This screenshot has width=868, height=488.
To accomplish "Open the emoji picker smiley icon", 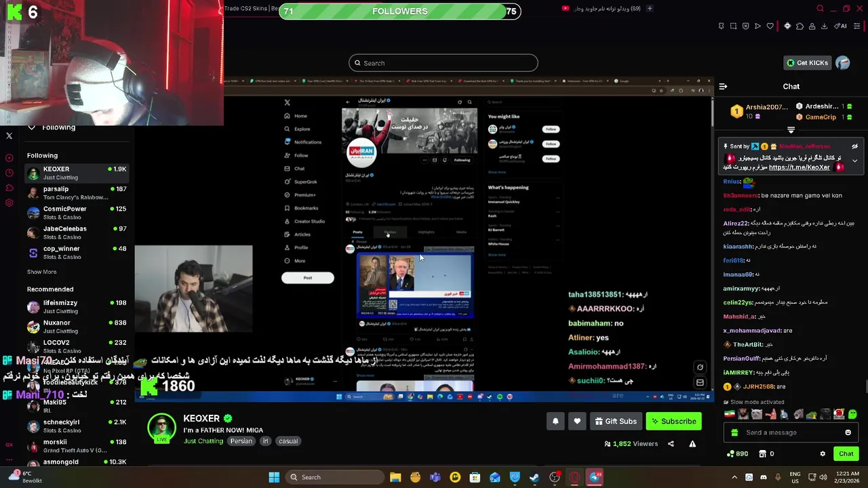I will point(848,432).
